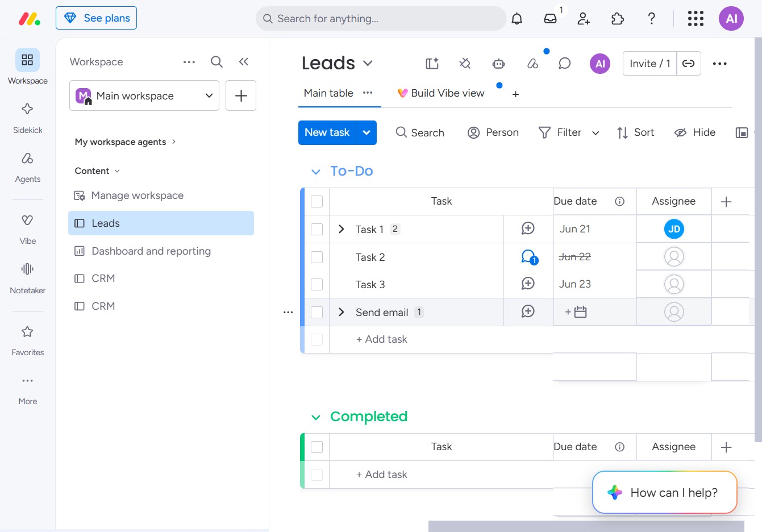Open Manage workspace in sidebar
762x532 pixels.
point(161,196)
